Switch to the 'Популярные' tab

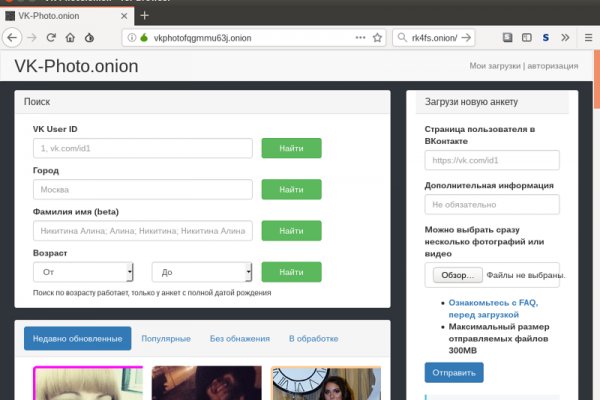pyautogui.click(x=166, y=338)
